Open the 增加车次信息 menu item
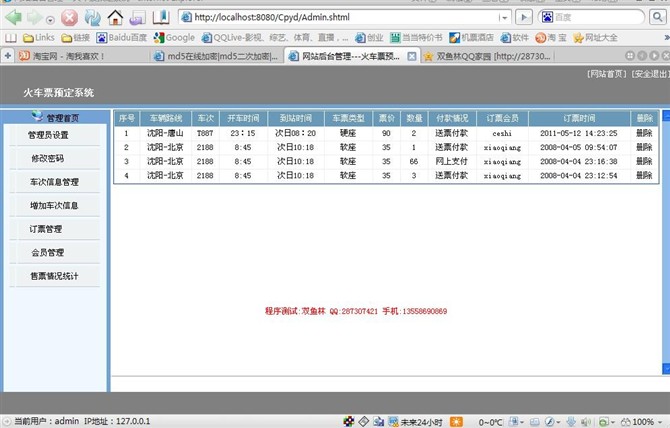Image resolution: width=670 pixels, height=428 pixels. click(x=54, y=205)
